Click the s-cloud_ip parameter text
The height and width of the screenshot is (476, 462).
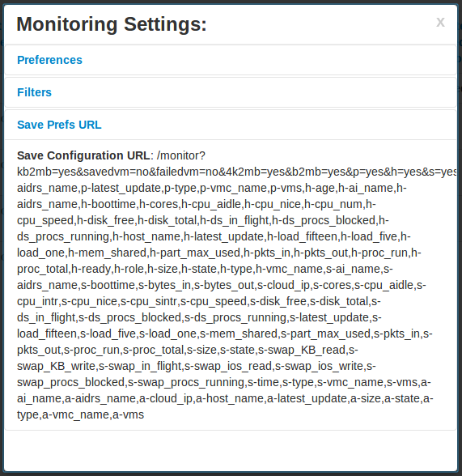click(283, 285)
